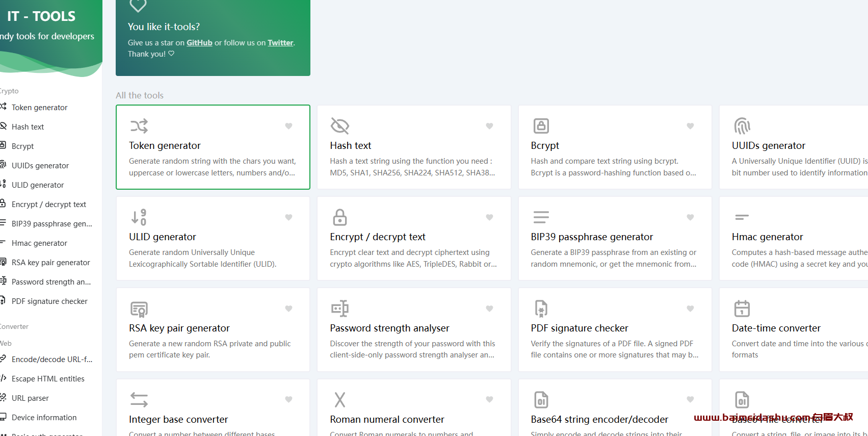This screenshot has height=436, width=868.
Task: Open PDF signature checker from sidebar
Action: coord(49,301)
